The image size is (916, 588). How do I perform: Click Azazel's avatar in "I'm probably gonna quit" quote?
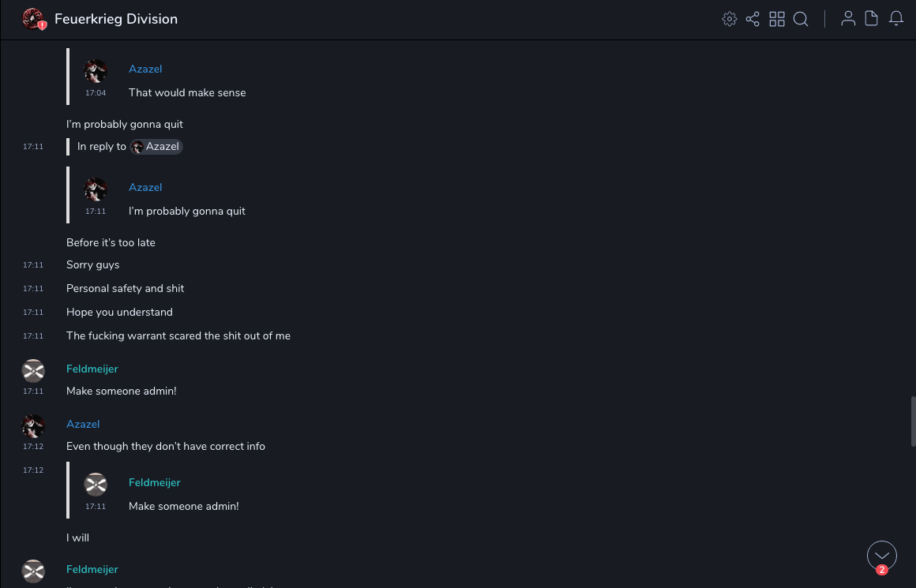(96, 189)
